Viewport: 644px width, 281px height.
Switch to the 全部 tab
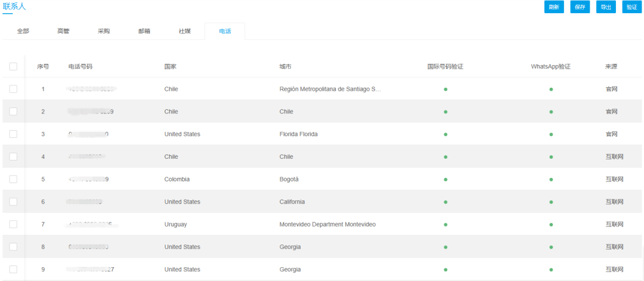(x=23, y=31)
